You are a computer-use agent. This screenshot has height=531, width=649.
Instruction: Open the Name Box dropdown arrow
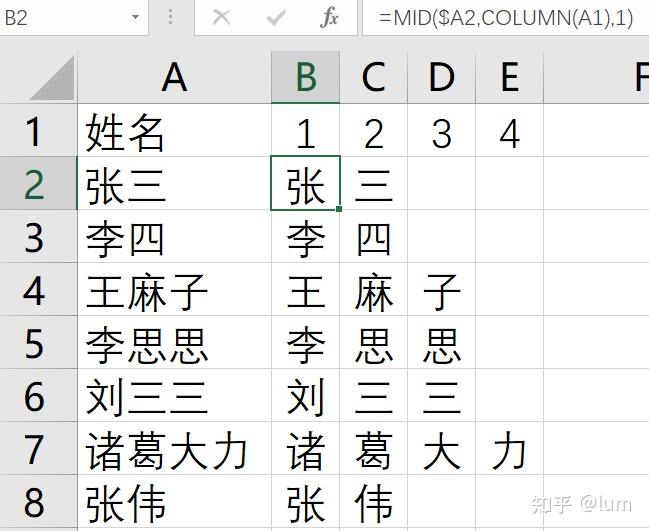[135, 18]
